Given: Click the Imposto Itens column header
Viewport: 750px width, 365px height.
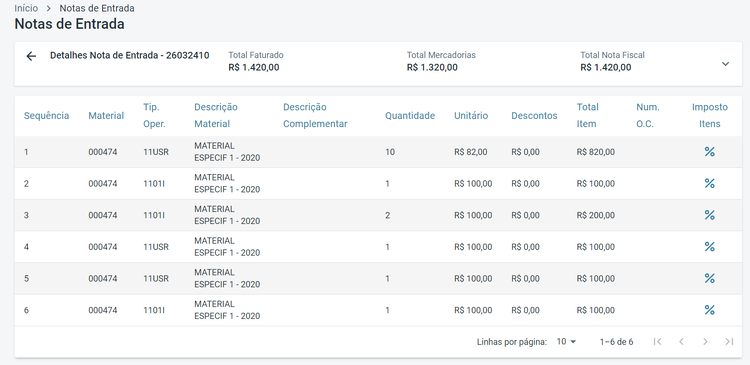Looking at the screenshot, I should pyautogui.click(x=710, y=115).
